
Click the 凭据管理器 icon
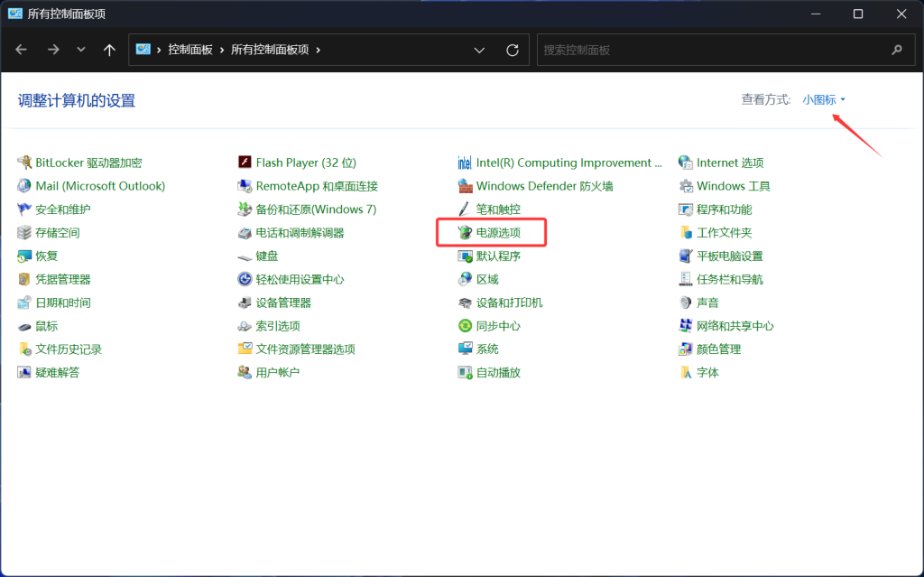(24, 279)
